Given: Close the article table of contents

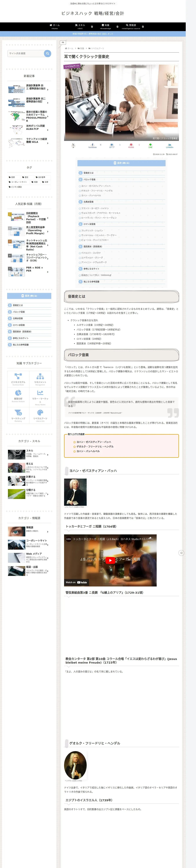Looking at the screenshot, I should tap(121, 163).
